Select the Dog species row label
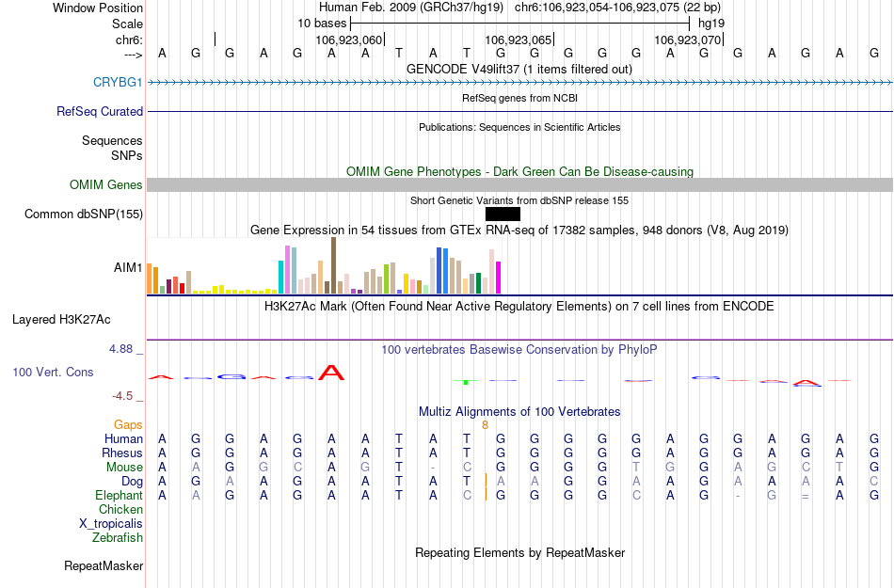This screenshot has height=588, width=894. 132,482
